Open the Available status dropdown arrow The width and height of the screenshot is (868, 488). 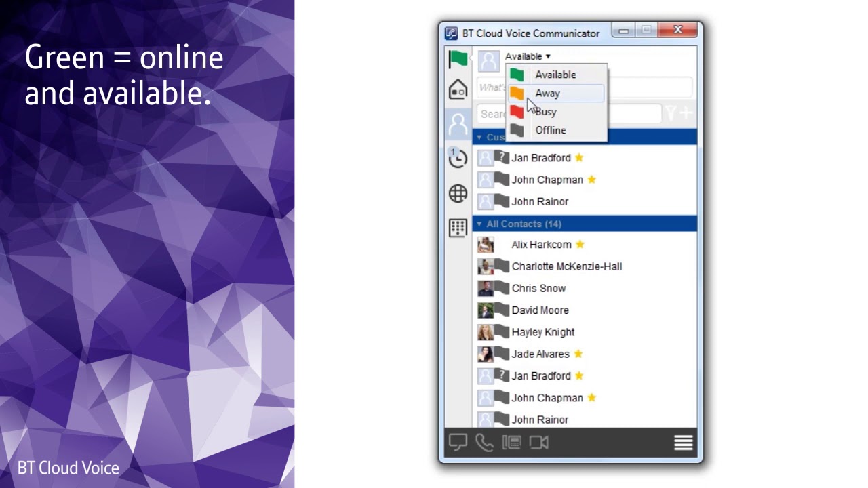coord(548,56)
